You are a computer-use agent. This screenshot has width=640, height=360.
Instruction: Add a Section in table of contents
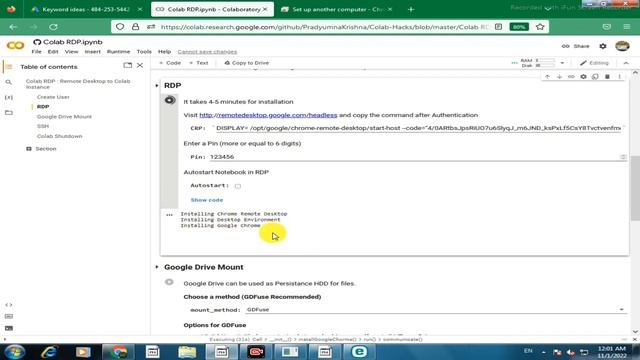(41, 149)
